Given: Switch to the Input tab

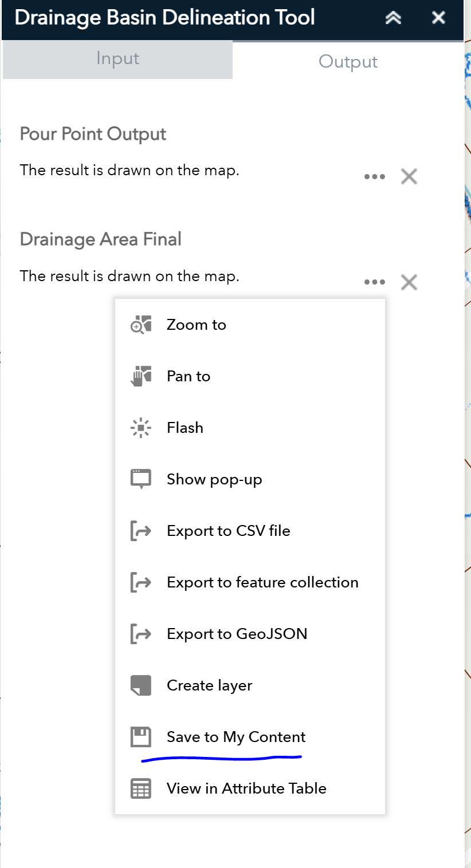Looking at the screenshot, I should [117, 58].
